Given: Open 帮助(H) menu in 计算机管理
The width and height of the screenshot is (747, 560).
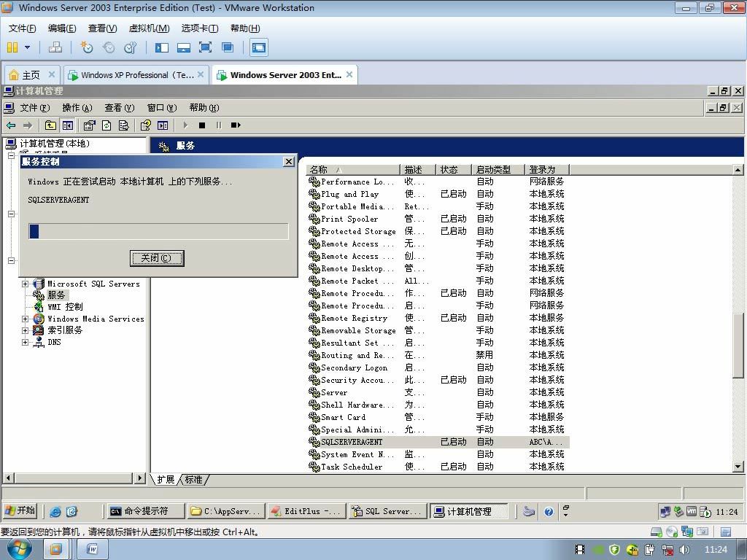Looking at the screenshot, I should tap(204, 108).
